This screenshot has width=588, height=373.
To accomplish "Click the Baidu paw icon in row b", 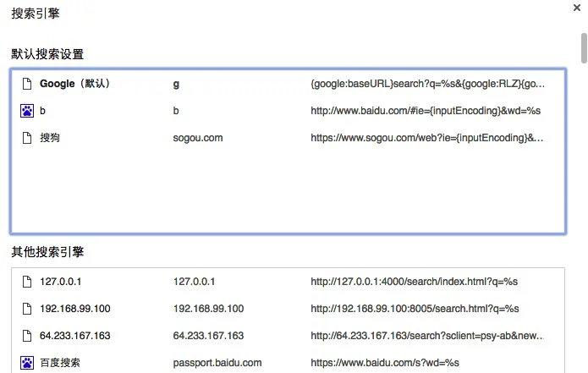I will [27, 111].
